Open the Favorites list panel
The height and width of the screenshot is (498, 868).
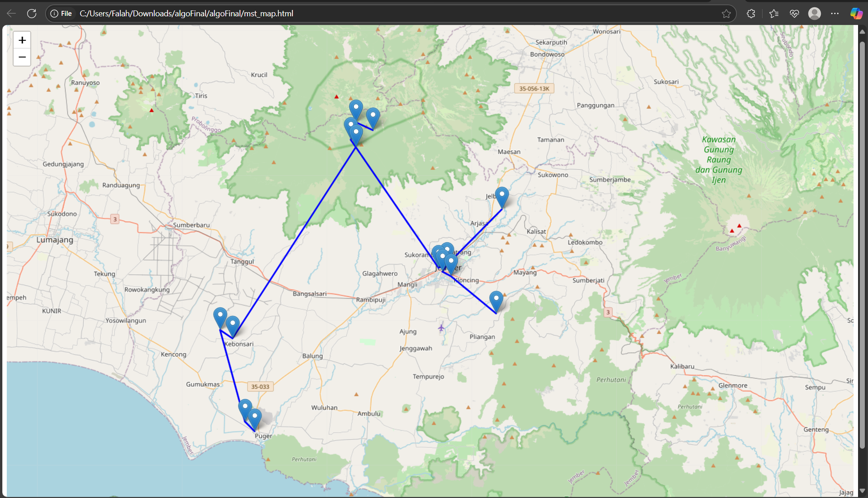(774, 14)
